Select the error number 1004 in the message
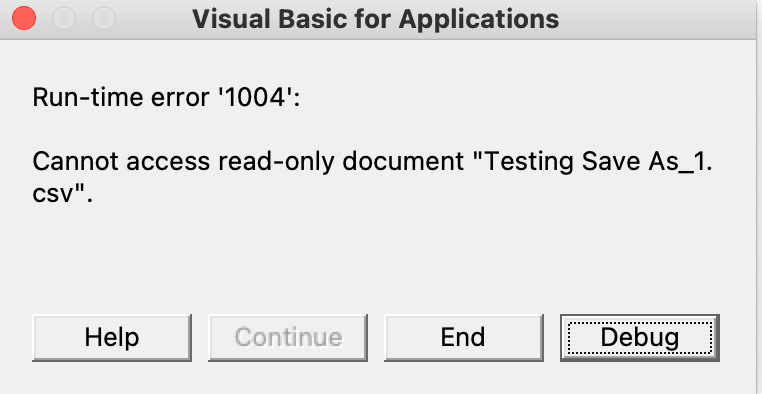 tap(256, 98)
